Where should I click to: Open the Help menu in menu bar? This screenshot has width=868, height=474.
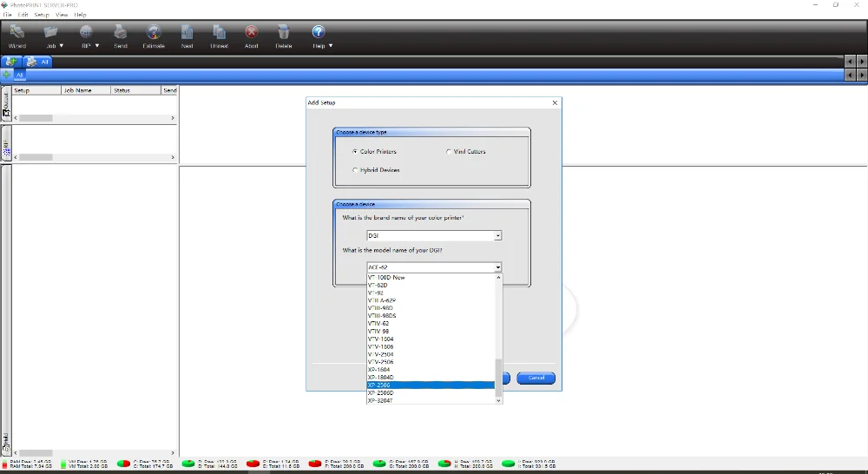click(x=80, y=15)
